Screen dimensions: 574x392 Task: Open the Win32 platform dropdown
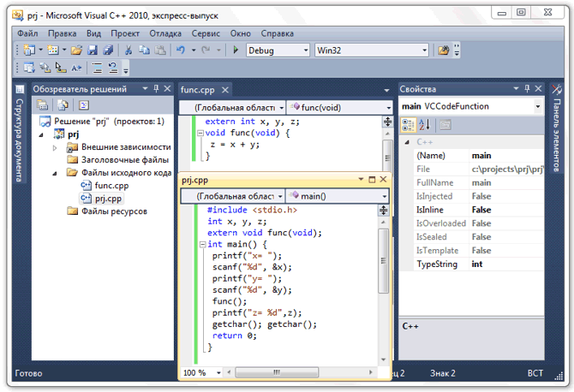(424, 50)
